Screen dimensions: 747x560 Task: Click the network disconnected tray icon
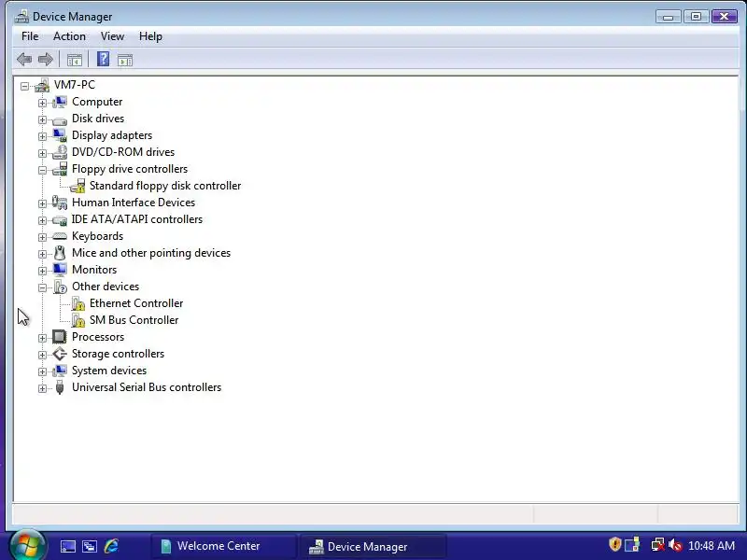[x=657, y=545]
